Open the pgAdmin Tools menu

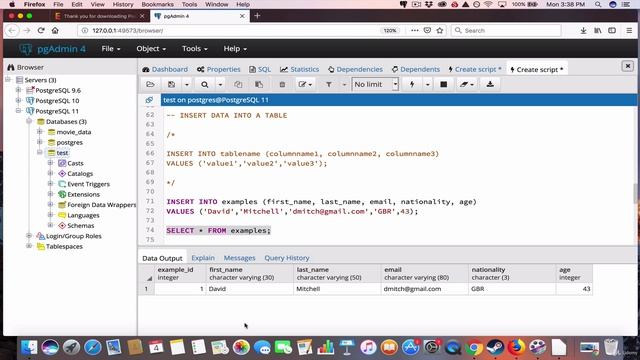click(x=194, y=49)
